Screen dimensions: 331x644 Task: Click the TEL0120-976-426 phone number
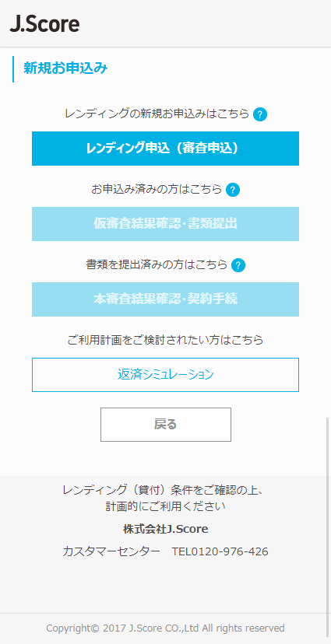[220, 551]
